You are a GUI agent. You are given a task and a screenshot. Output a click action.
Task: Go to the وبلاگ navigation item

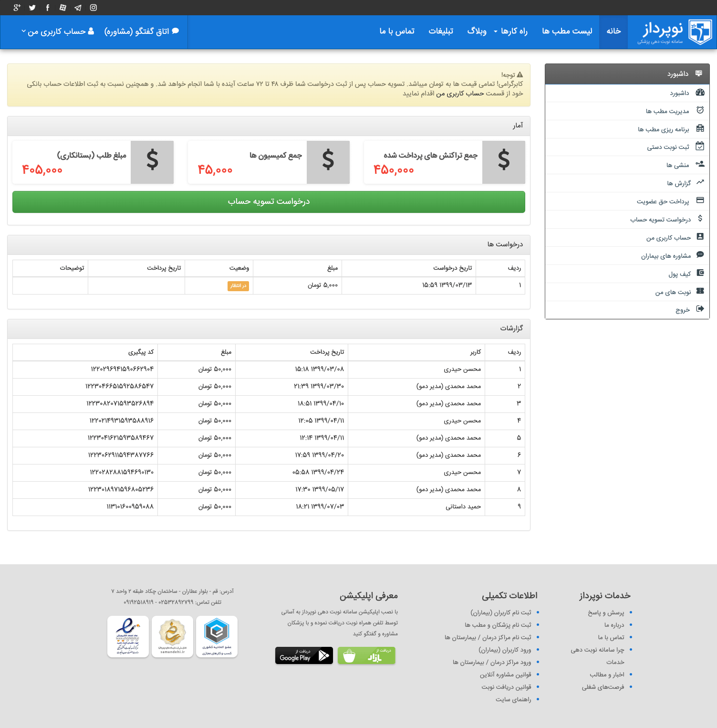click(477, 32)
